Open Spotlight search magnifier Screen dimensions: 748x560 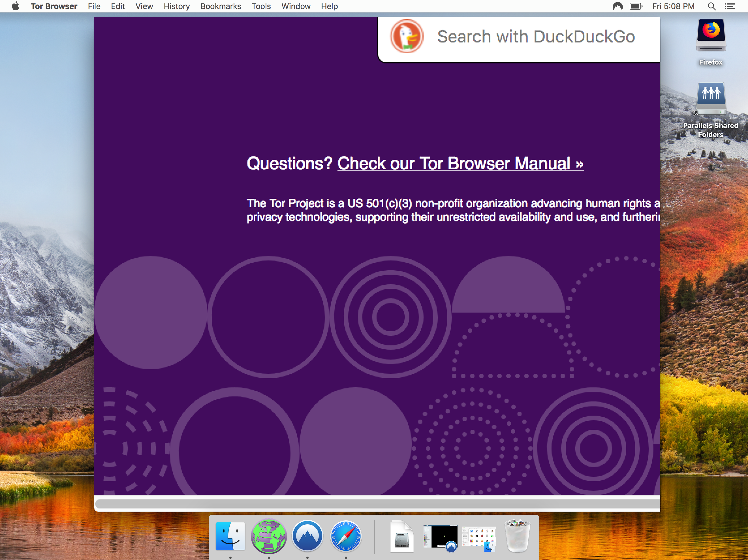711,6
